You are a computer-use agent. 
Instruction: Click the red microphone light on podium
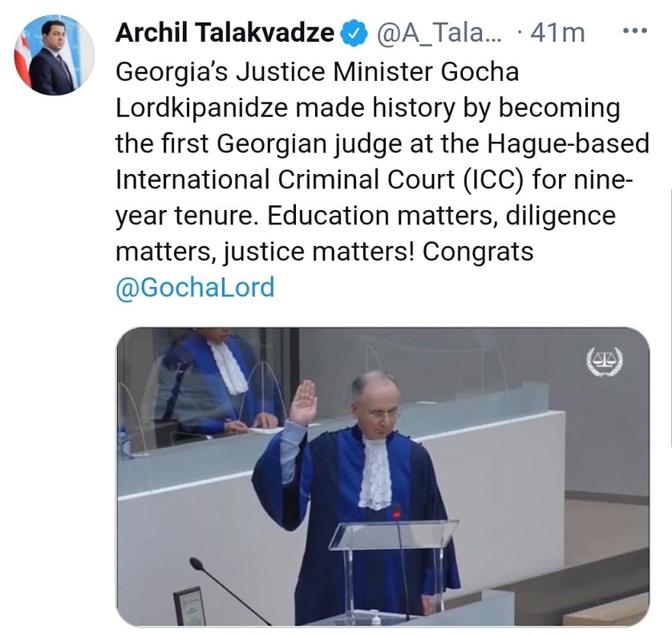tap(396, 512)
